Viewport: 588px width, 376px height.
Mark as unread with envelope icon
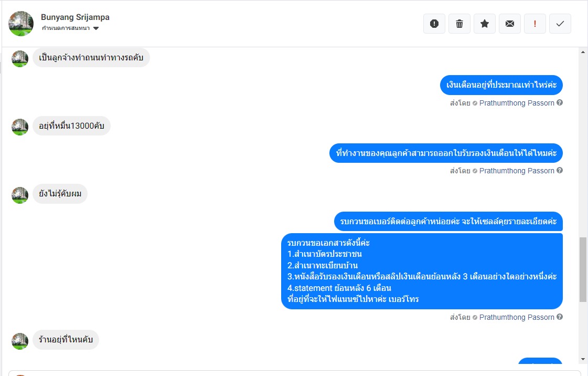(x=510, y=24)
